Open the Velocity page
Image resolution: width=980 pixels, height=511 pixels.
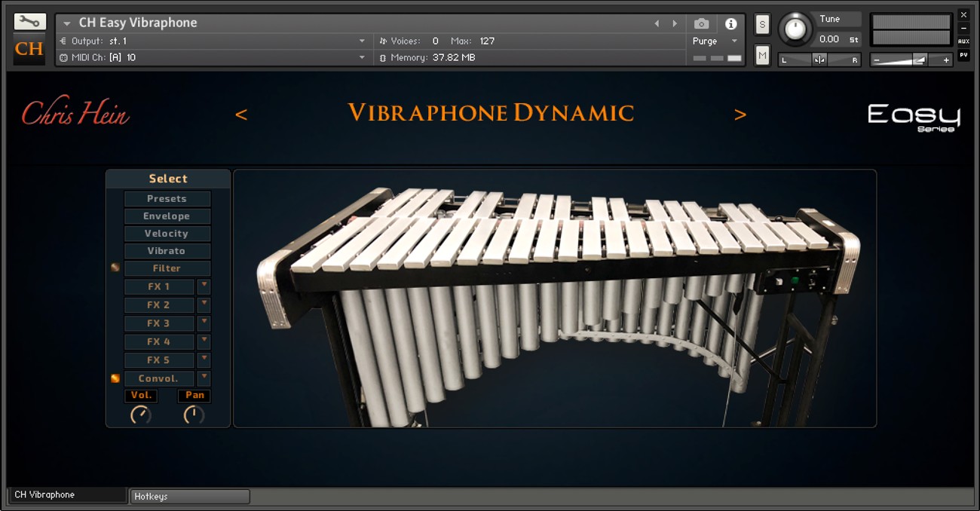pyautogui.click(x=167, y=234)
